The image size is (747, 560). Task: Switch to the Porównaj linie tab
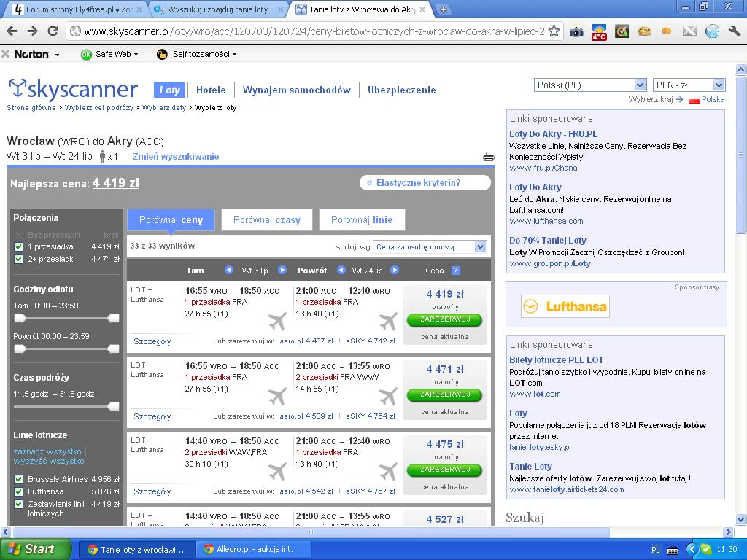362,220
